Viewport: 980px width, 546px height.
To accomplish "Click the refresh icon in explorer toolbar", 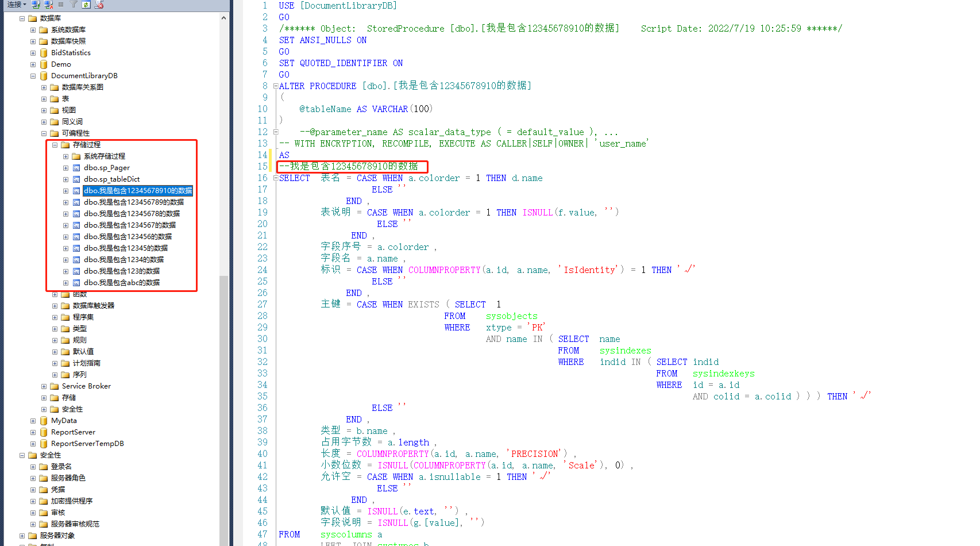I will pyautogui.click(x=86, y=4).
